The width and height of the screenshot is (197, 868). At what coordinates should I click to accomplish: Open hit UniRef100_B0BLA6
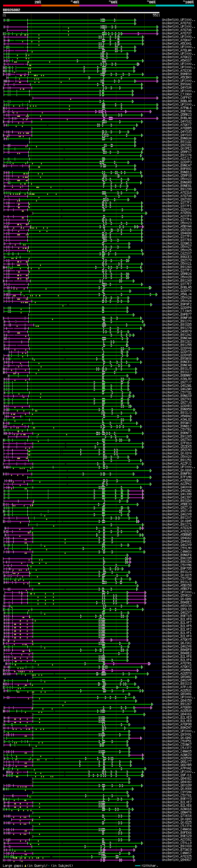(x=177, y=118)
